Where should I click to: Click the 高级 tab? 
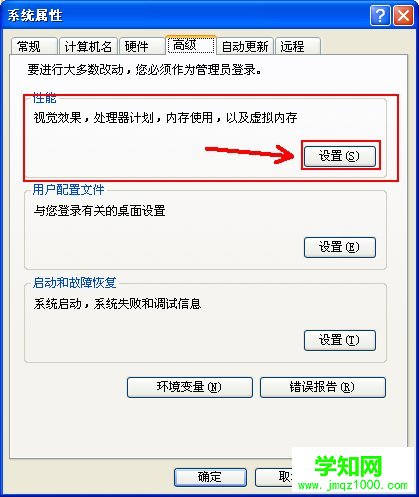(x=191, y=45)
